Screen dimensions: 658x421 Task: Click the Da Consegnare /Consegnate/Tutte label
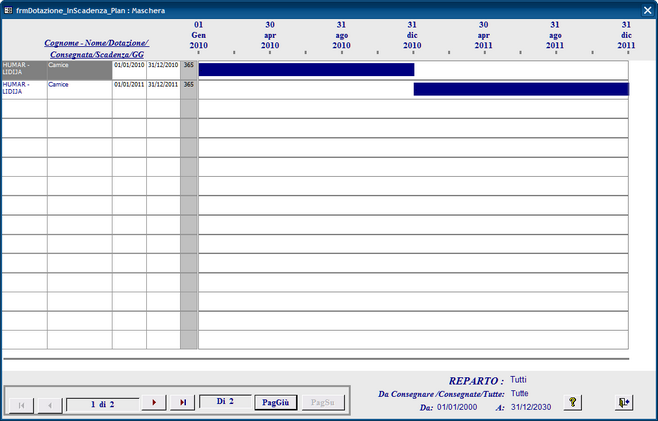point(441,394)
